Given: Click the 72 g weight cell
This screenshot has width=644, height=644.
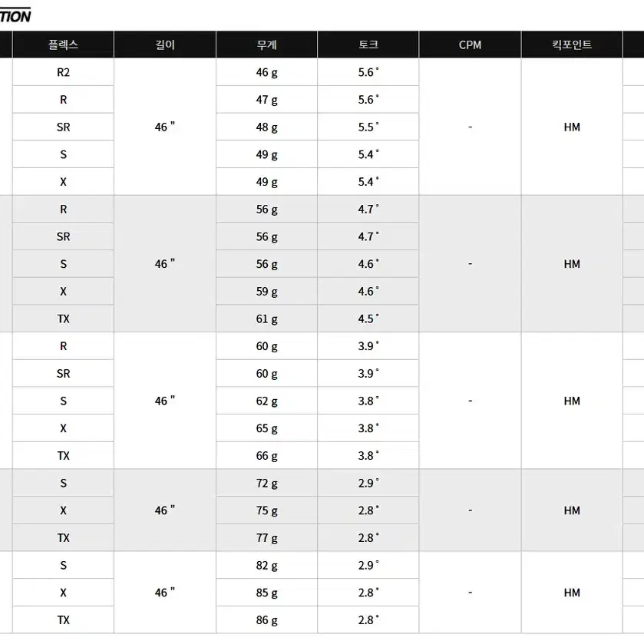Looking at the screenshot, I should 266,483.
